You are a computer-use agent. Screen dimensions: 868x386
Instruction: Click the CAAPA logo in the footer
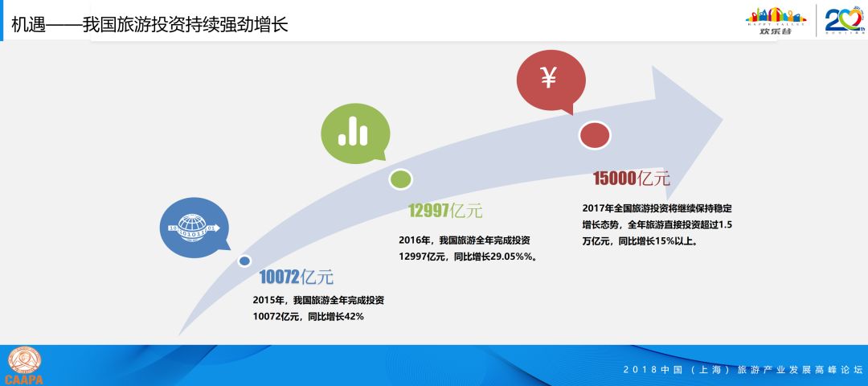point(24,366)
